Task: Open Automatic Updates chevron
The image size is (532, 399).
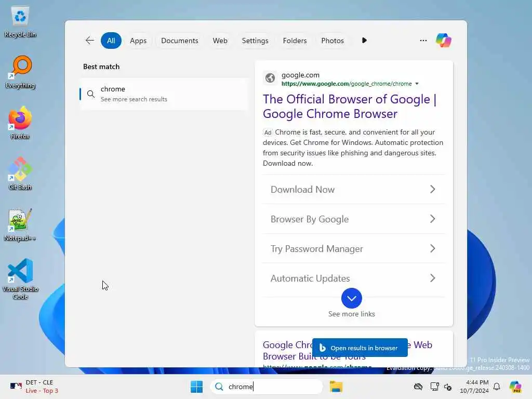Action: click(x=432, y=278)
